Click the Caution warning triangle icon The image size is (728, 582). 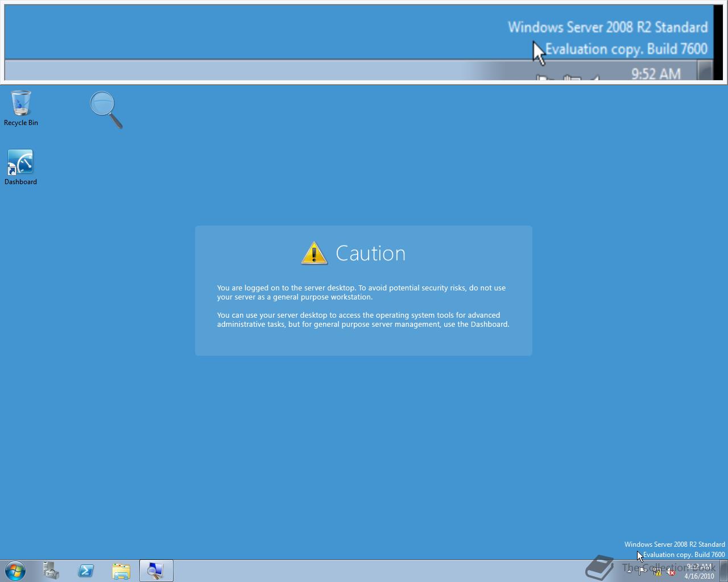[314, 253]
